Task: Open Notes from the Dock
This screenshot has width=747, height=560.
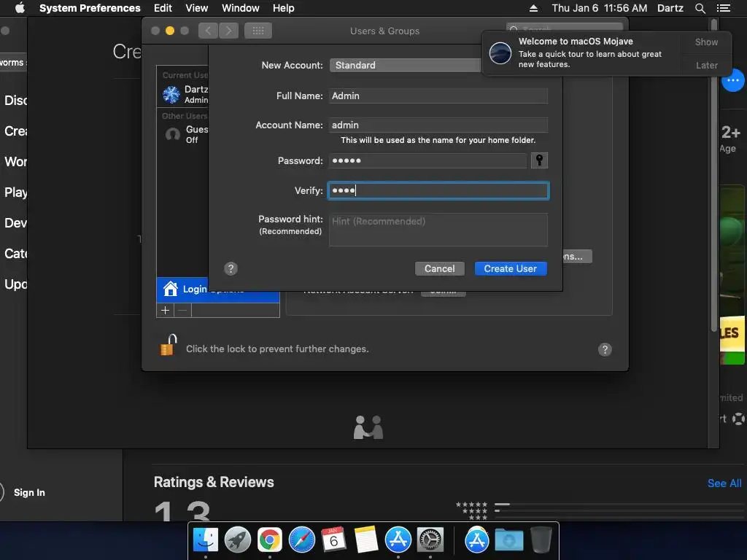Action: (366, 540)
